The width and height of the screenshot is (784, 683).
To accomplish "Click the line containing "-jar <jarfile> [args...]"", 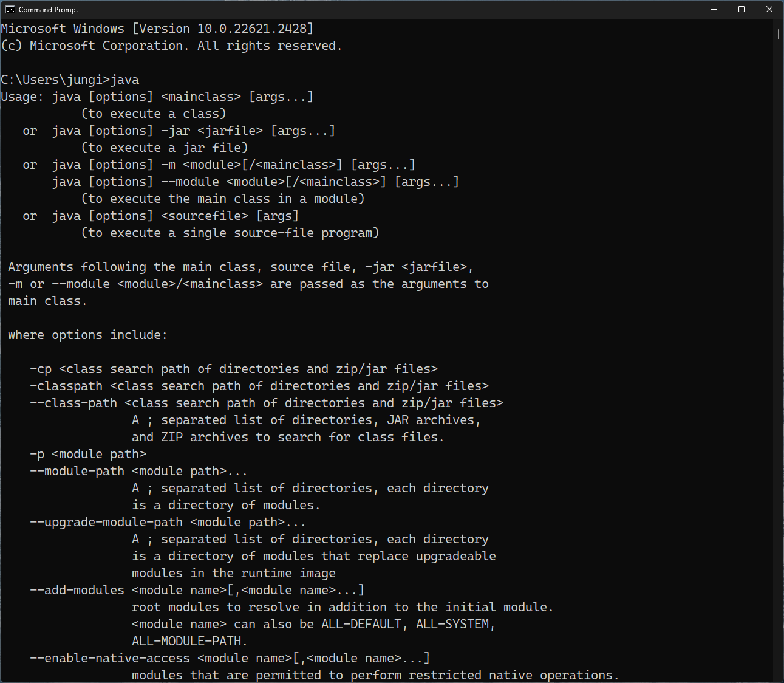I will [179, 131].
